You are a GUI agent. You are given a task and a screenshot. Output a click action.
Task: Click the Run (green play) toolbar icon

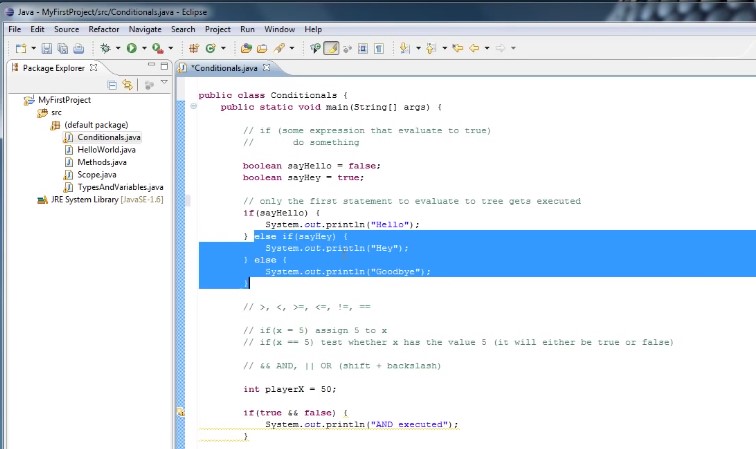coord(130,48)
